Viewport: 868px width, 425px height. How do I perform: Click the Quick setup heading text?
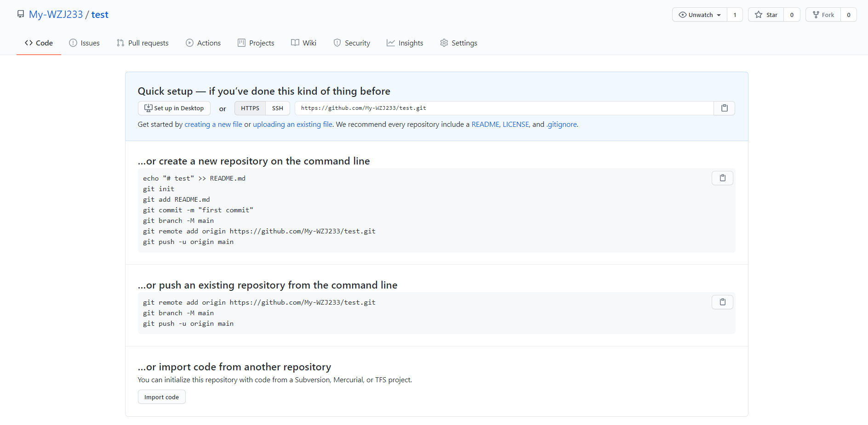coord(264,91)
